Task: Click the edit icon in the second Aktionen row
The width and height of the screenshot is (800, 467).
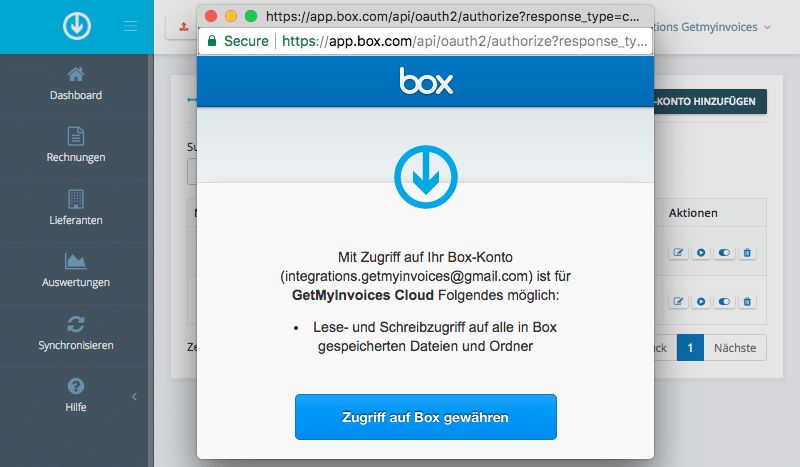Action: (x=678, y=301)
